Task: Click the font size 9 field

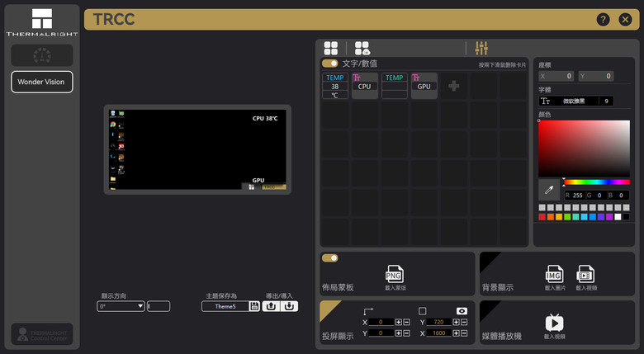Action: tap(606, 101)
